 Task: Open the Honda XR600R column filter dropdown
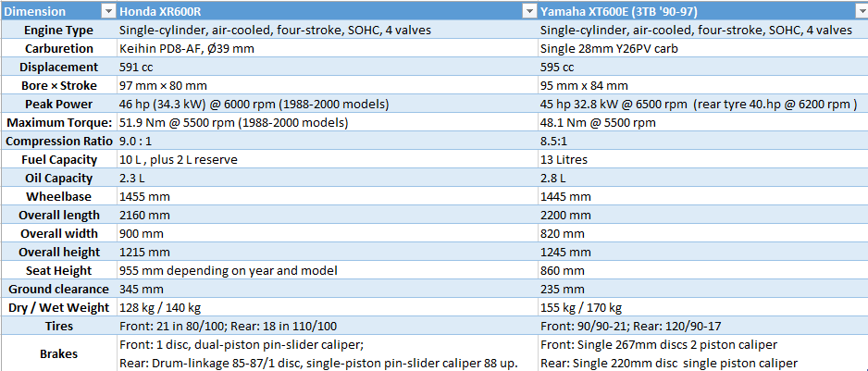[528, 11]
